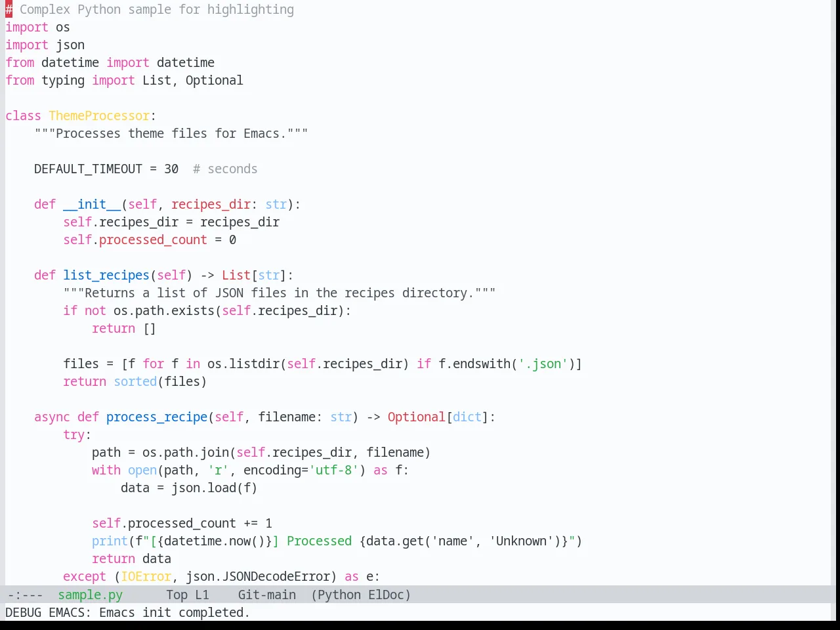Viewport: 840px width, 630px height.
Task: Click the 'open' builtin in with statement
Action: coord(142,470)
